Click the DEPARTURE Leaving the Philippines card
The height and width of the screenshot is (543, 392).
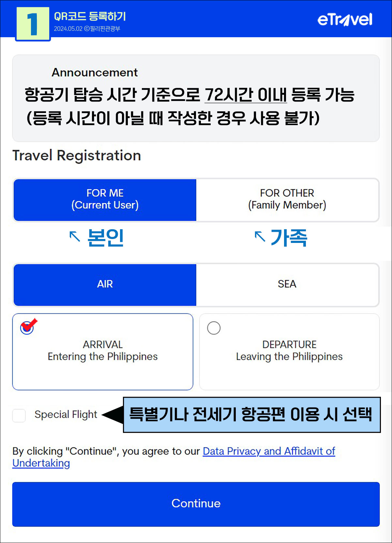(290, 352)
